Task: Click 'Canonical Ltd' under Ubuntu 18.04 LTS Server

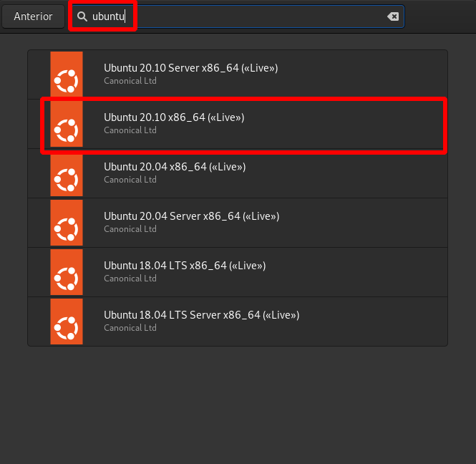Action: click(130, 328)
